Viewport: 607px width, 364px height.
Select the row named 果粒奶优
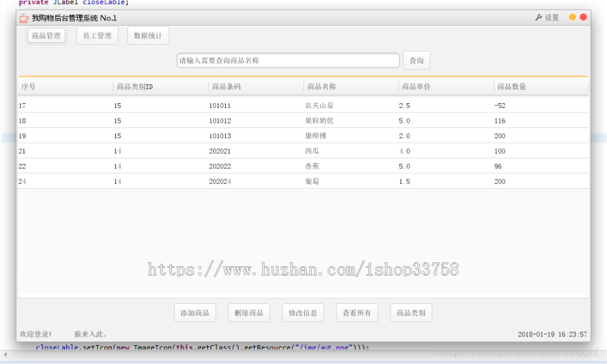pyautogui.click(x=303, y=121)
